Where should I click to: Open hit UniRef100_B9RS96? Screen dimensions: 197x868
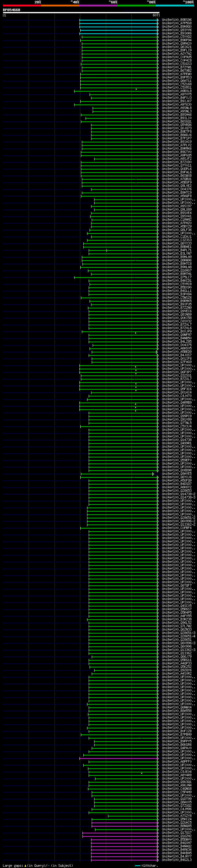(x=176, y=20)
